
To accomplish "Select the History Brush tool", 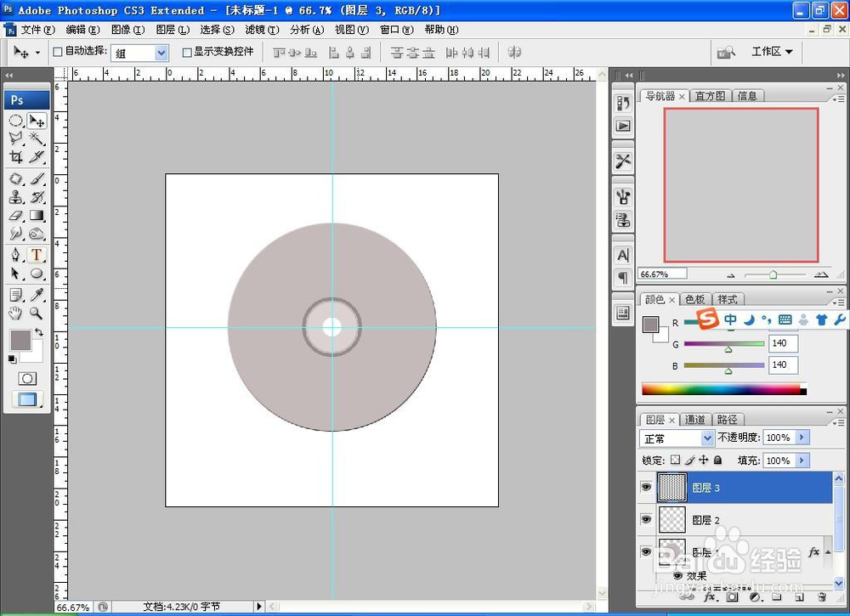I will (37, 196).
